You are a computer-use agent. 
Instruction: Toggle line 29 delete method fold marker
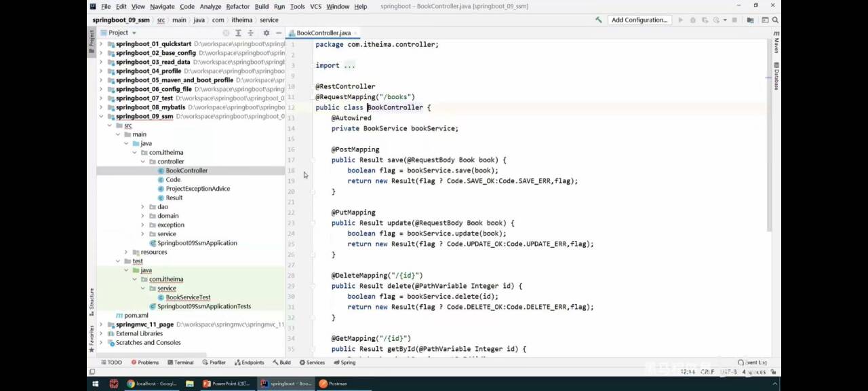pyautogui.click(x=313, y=286)
